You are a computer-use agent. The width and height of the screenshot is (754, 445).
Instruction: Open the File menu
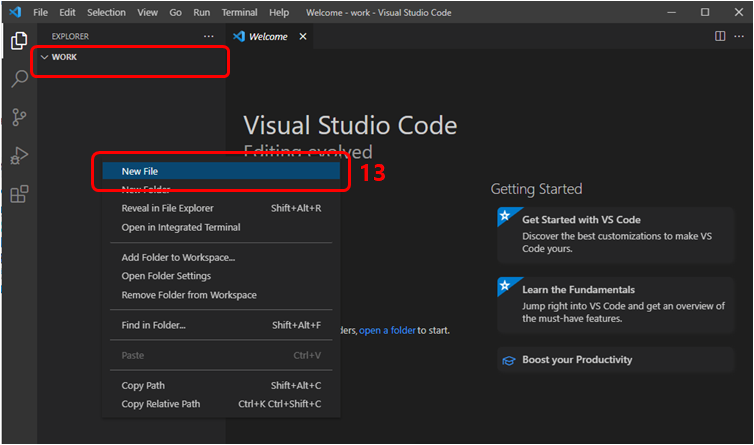pyautogui.click(x=40, y=13)
